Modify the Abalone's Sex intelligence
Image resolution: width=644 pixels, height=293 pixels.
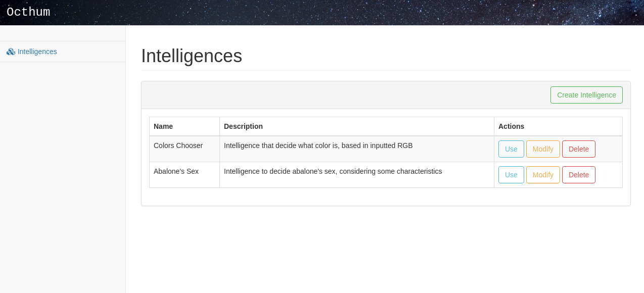click(543, 175)
